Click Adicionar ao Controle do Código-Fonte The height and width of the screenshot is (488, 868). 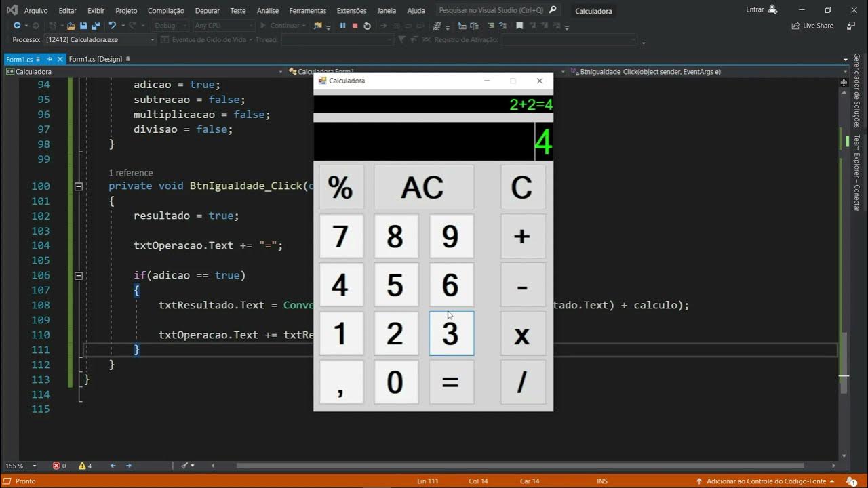point(766,481)
